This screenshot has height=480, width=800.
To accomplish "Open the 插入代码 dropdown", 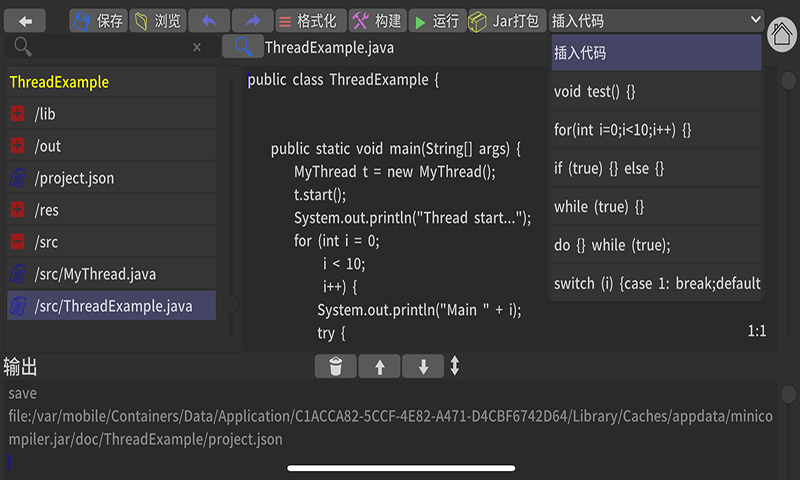I will pos(656,20).
